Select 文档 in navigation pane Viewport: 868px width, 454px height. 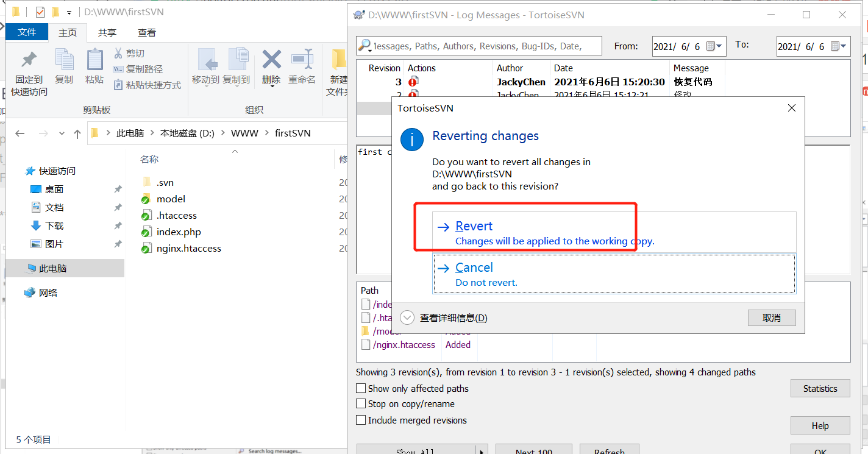click(54, 208)
